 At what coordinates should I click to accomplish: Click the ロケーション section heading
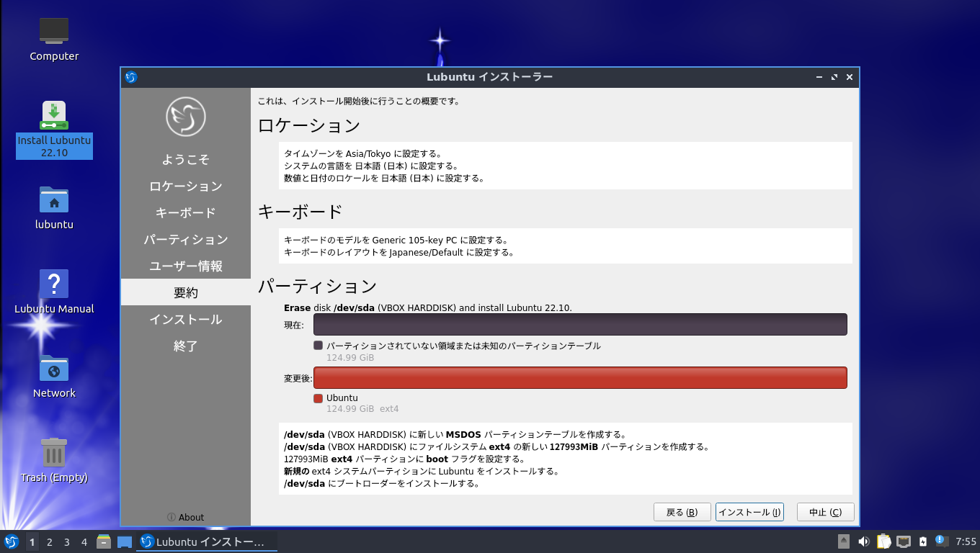[309, 125]
